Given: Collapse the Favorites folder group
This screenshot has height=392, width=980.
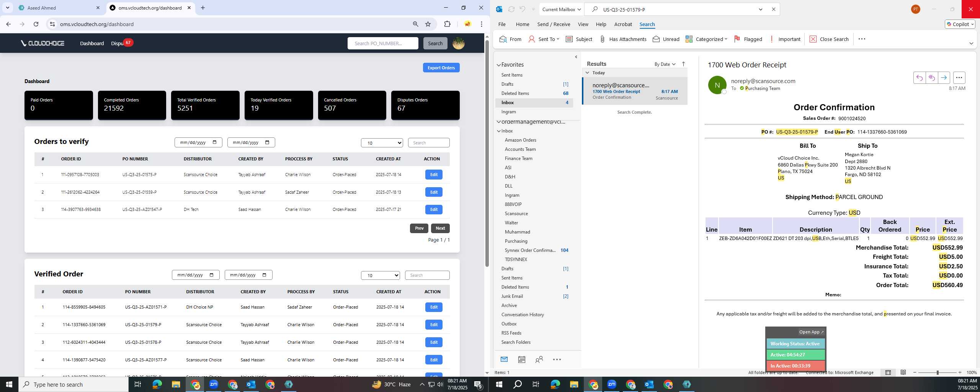Looking at the screenshot, I should point(499,65).
